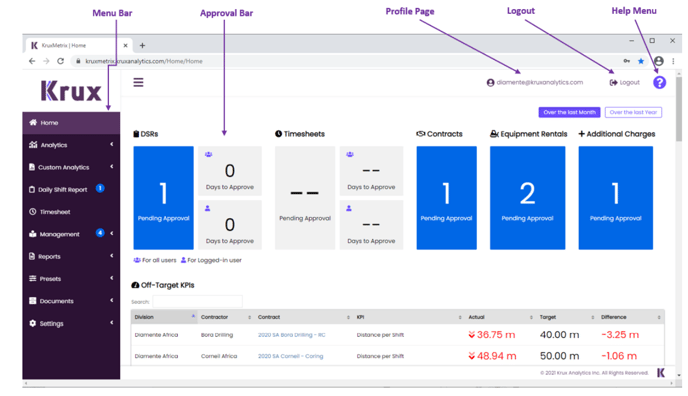Open the Documents sidebar menu

pos(71,301)
